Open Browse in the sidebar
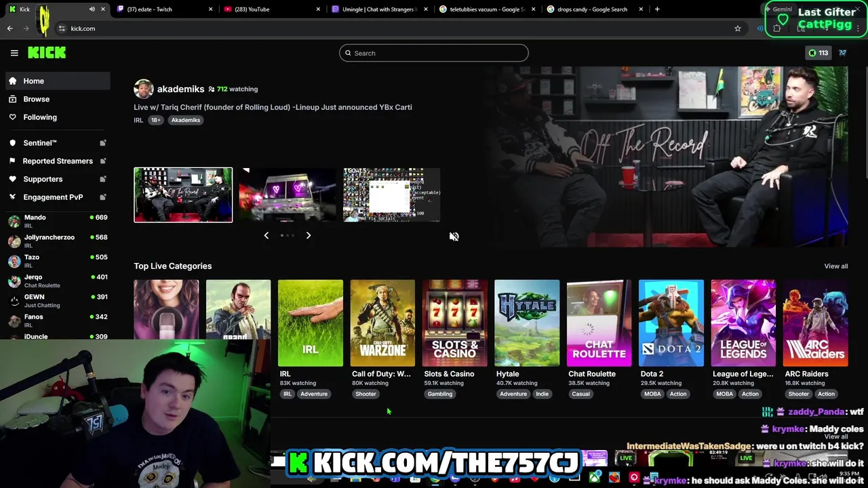Screen dimensions: 868x488 click(57, 99)
